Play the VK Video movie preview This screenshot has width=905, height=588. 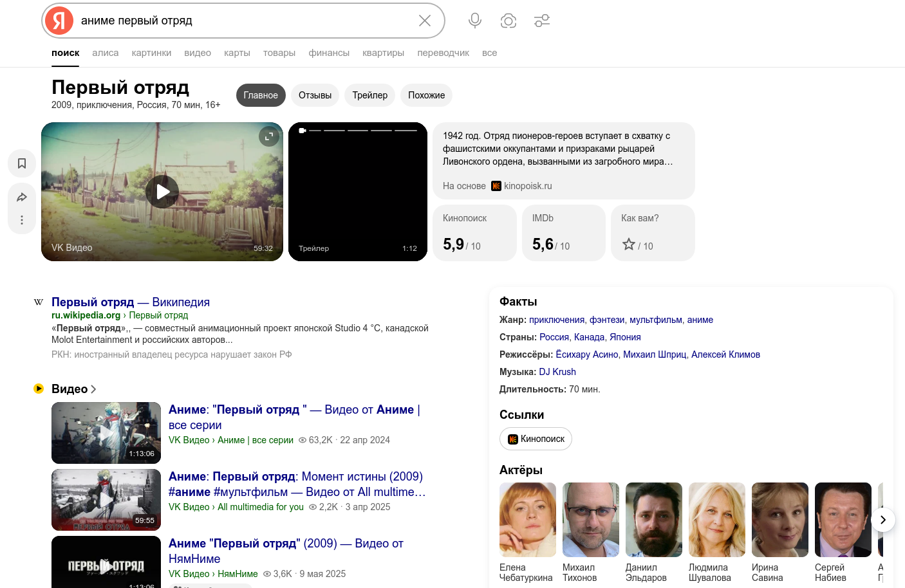[162, 192]
